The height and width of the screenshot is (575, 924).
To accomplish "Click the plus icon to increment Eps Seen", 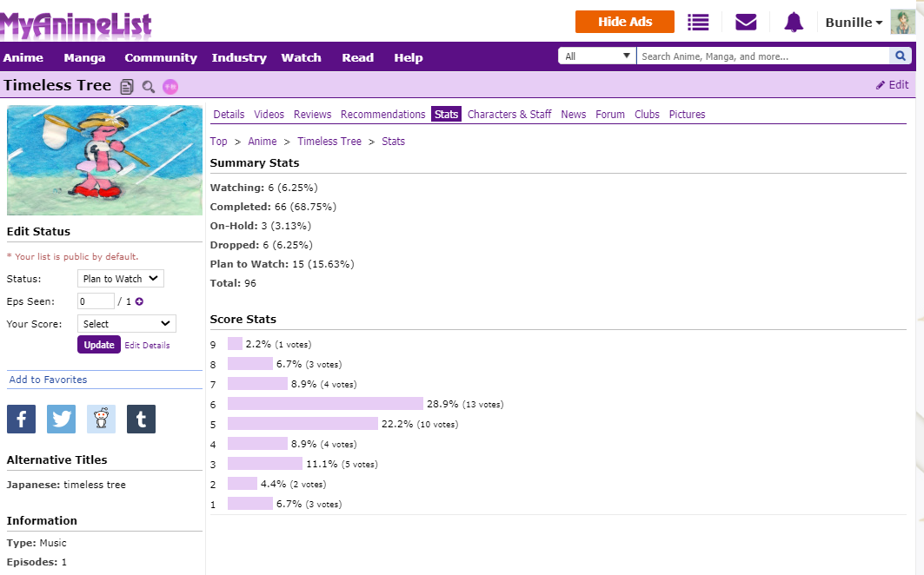I will pos(139,301).
